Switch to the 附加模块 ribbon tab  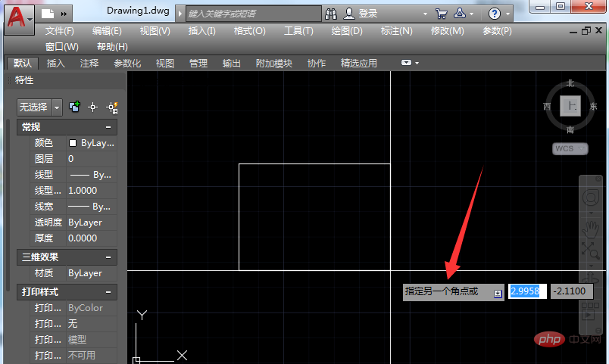click(274, 64)
